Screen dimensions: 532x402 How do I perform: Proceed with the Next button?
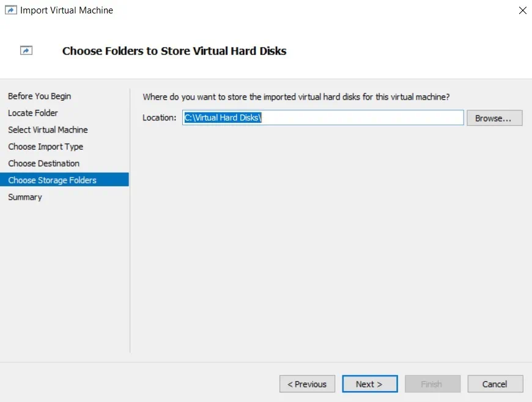tap(369, 384)
